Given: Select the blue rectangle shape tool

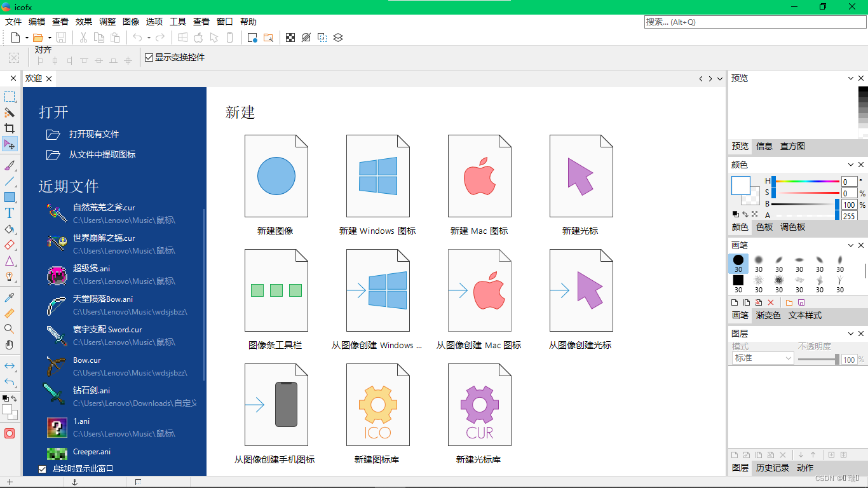Looking at the screenshot, I should tap(10, 197).
